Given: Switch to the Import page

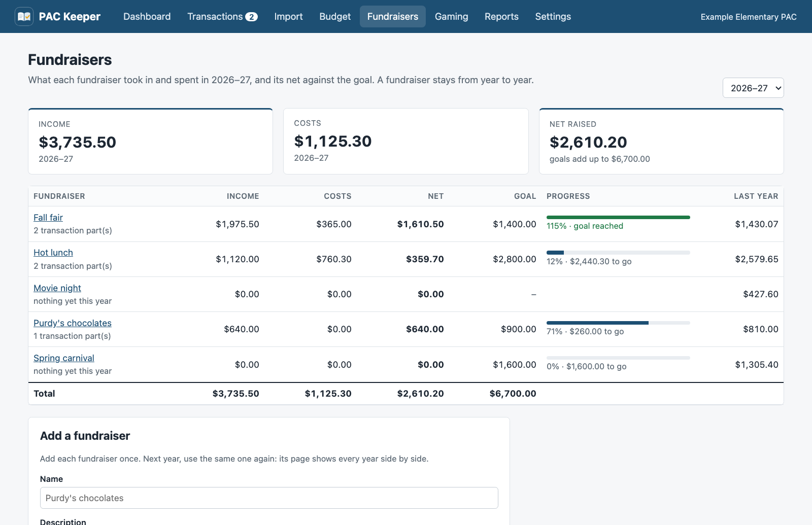Looking at the screenshot, I should pyautogui.click(x=288, y=17).
